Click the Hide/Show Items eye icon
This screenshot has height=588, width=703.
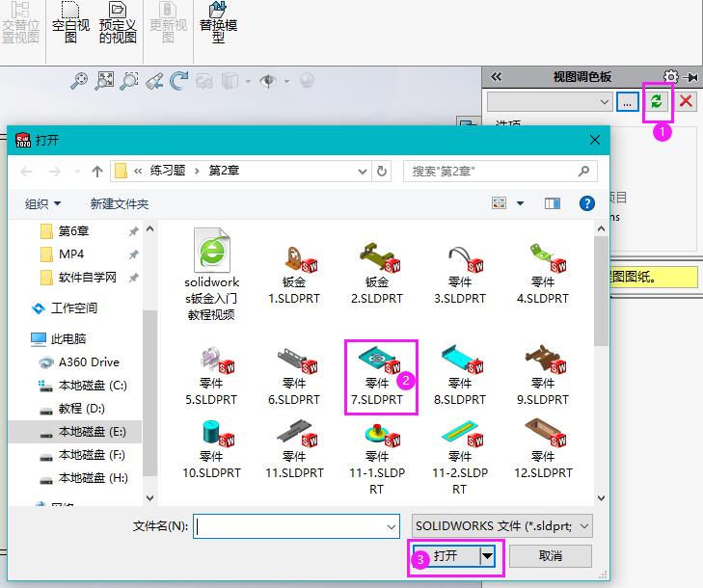point(268,81)
